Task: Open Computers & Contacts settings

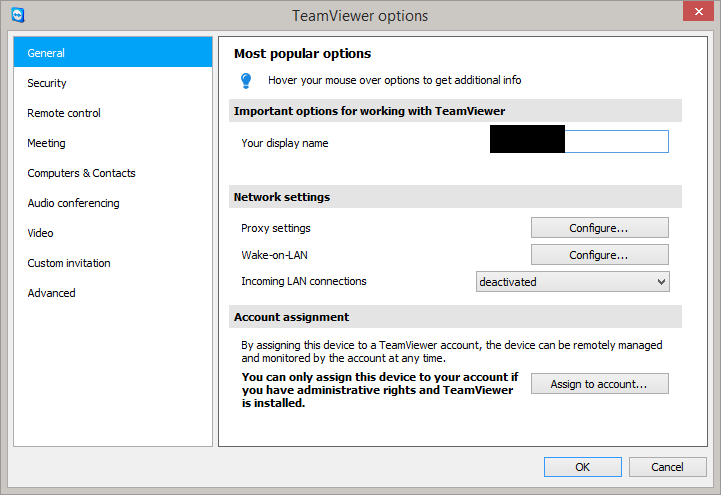Action: (x=113, y=173)
